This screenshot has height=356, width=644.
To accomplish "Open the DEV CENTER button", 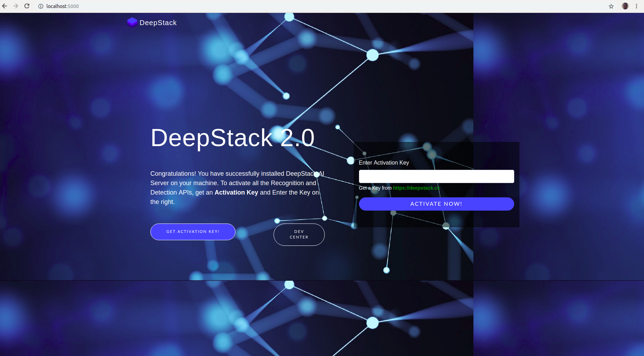I will tap(299, 235).
